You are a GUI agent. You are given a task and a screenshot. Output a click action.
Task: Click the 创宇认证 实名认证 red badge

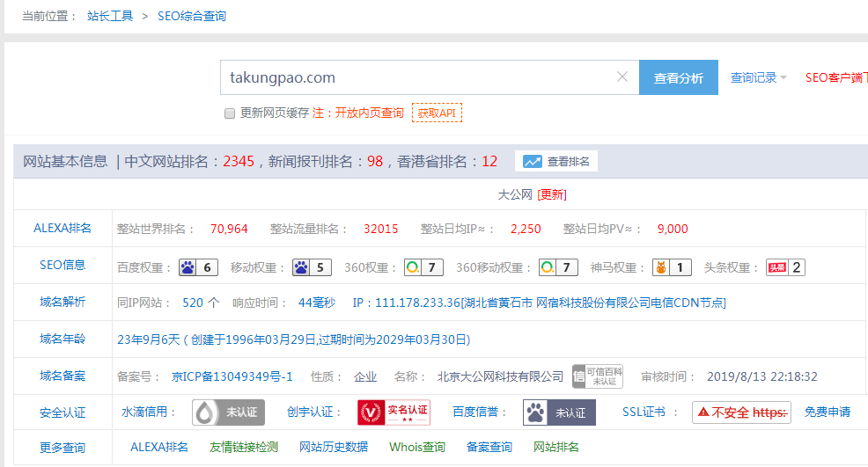(x=394, y=412)
